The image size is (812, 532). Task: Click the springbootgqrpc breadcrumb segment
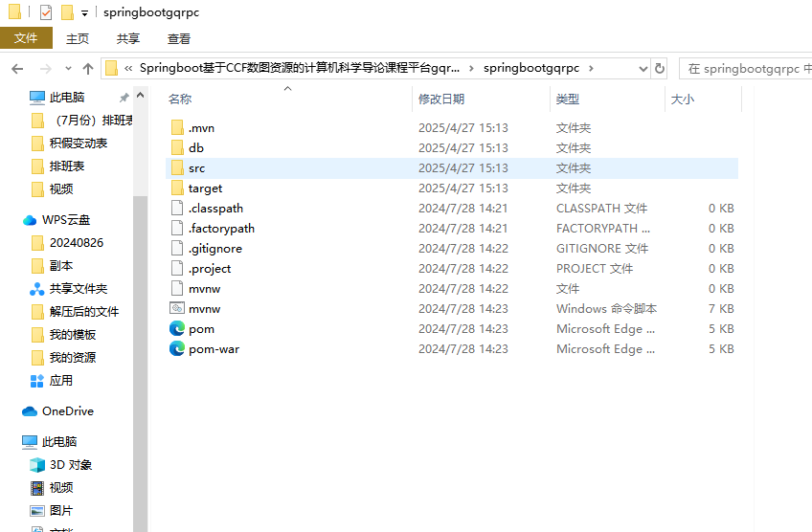[531, 68]
